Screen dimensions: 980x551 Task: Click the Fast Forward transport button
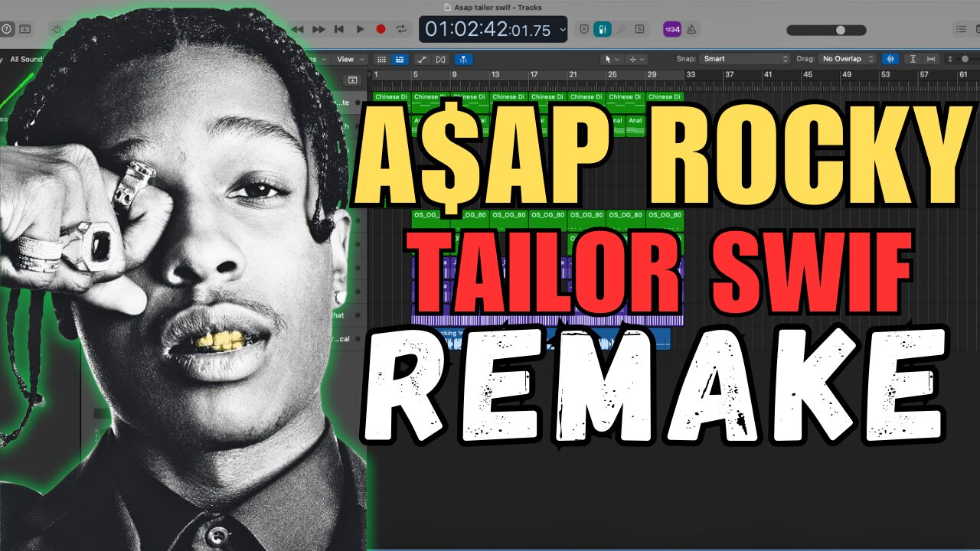point(318,29)
